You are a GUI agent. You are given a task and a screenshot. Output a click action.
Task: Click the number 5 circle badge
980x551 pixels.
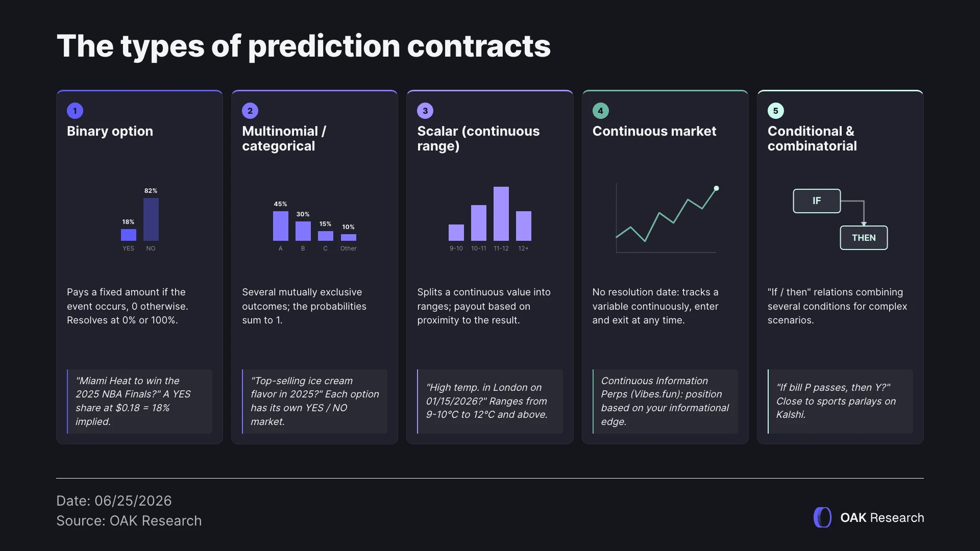click(775, 111)
